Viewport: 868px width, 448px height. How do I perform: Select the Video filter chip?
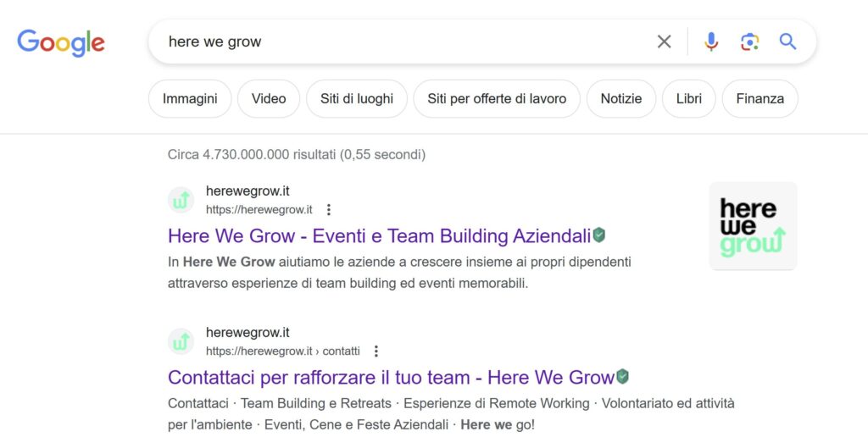click(268, 99)
